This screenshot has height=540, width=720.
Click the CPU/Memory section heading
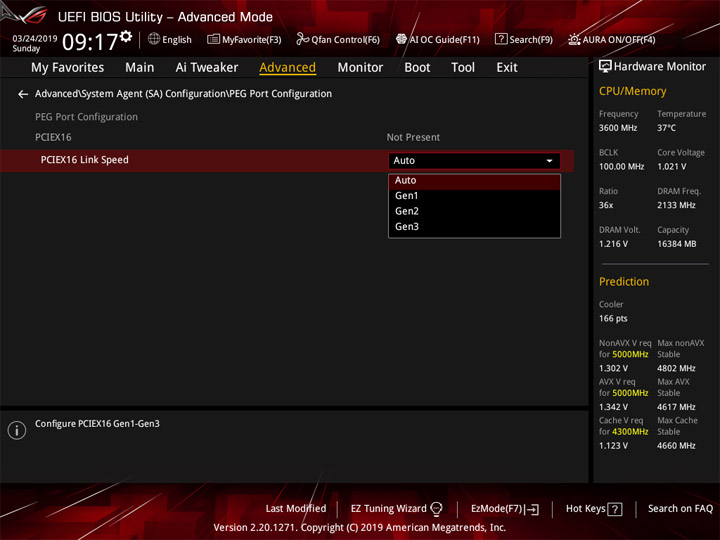[x=632, y=91]
